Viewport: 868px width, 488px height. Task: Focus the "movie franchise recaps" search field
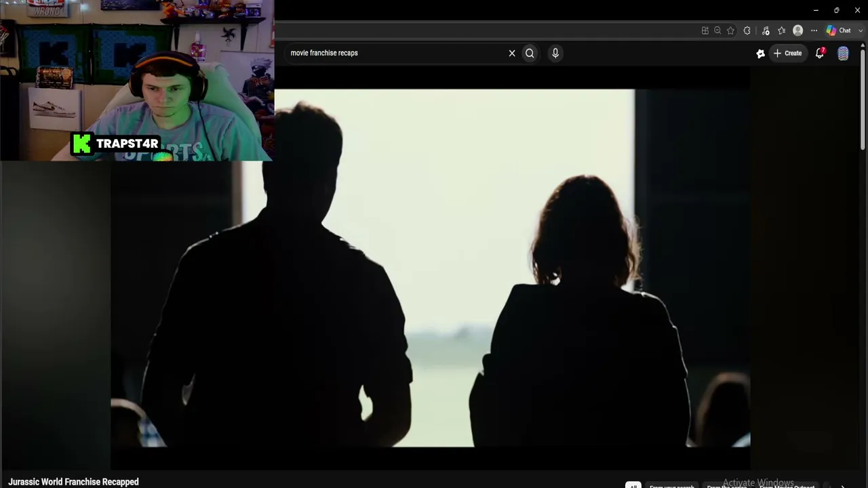[x=397, y=53]
